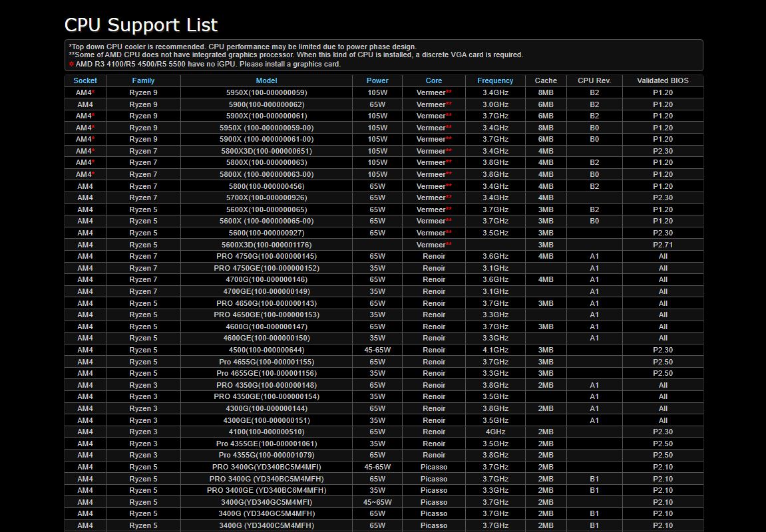Viewport: 766px width, 532px height.
Task: Select model Pro 4355GE(100-000001061) cell
Action: click(x=266, y=444)
